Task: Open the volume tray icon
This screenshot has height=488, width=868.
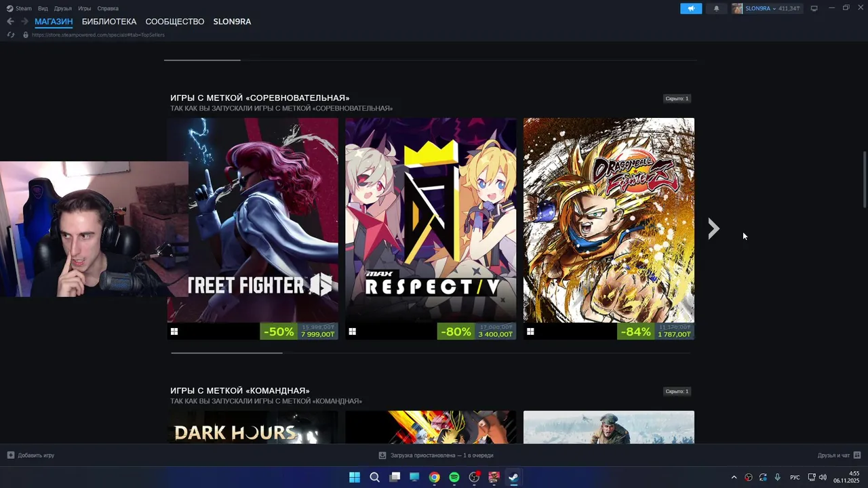Action: point(823,477)
